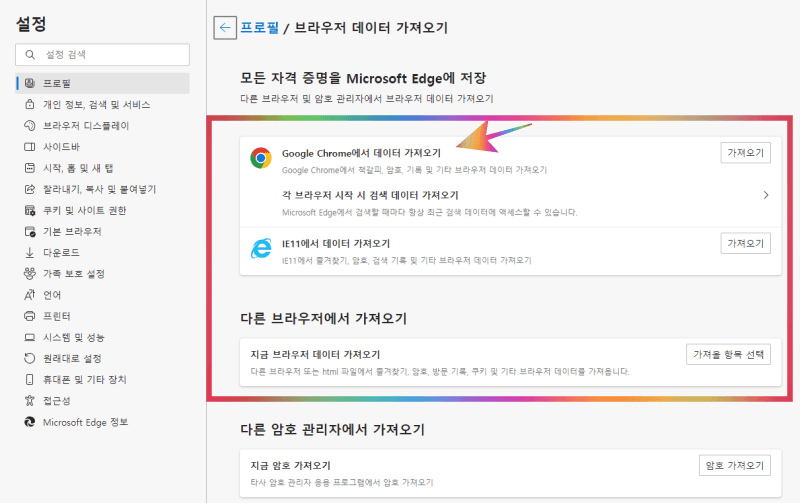Click the 언어 icon
This screenshot has height=503, width=800.
point(30,295)
